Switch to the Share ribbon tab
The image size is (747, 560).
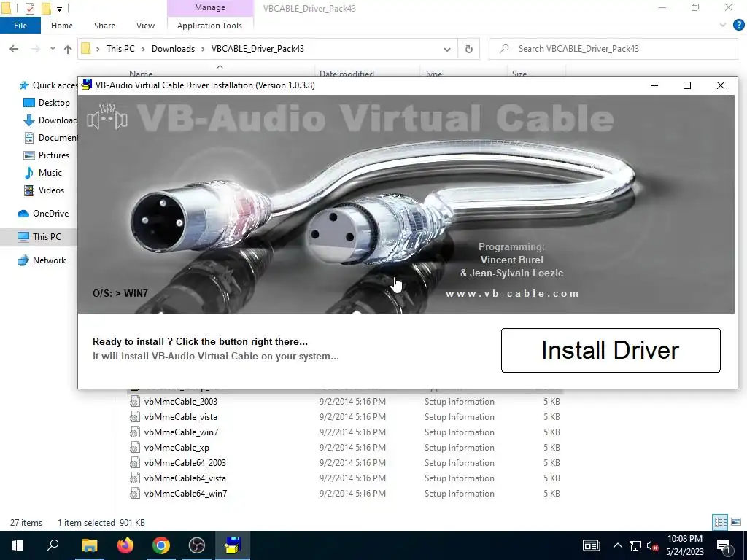coord(104,26)
